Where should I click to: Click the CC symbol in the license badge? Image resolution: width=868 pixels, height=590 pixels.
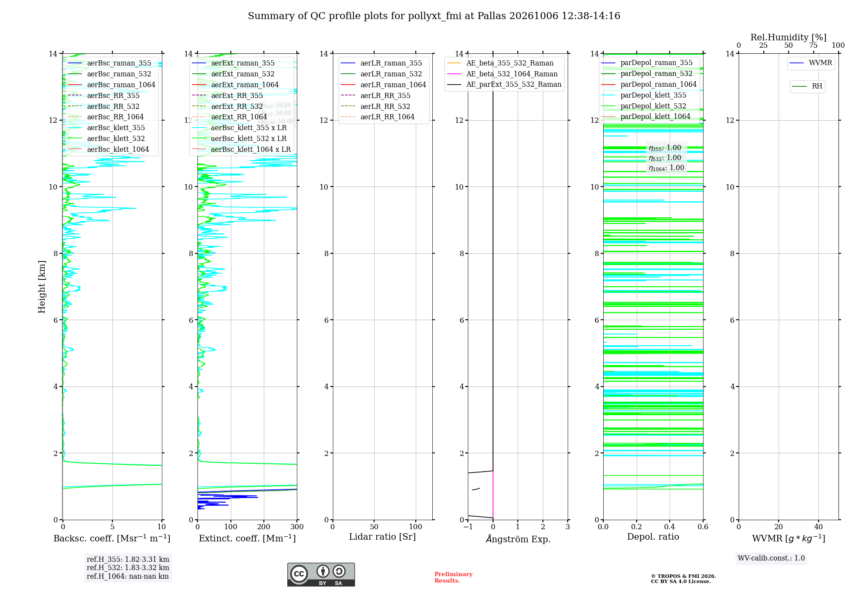[299, 574]
